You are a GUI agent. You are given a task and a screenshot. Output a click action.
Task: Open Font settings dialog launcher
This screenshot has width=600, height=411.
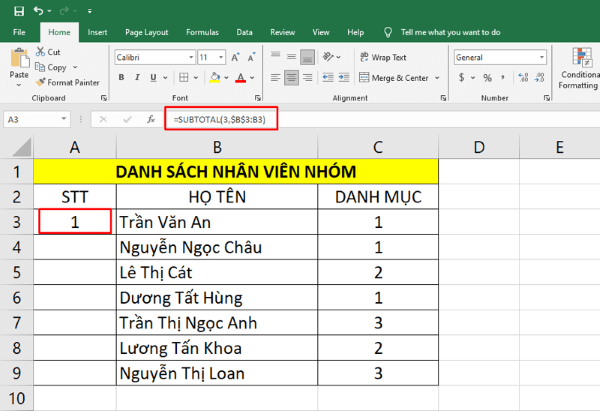258,98
